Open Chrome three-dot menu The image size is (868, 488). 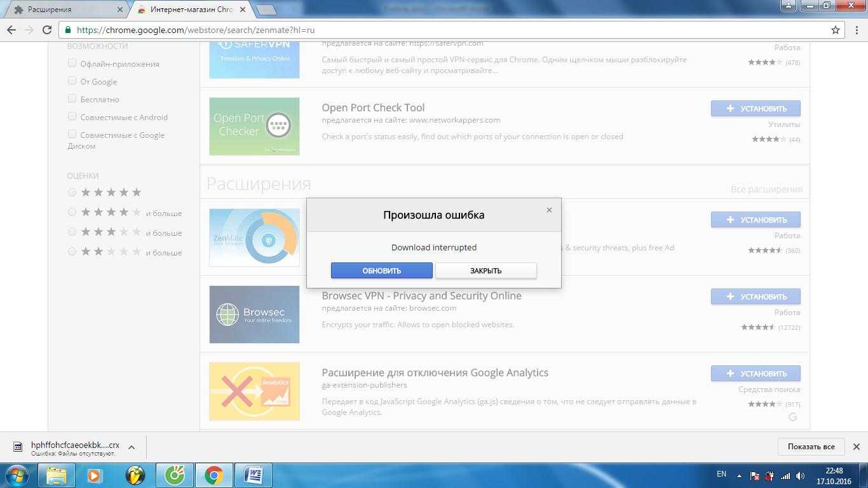coord(856,30)
